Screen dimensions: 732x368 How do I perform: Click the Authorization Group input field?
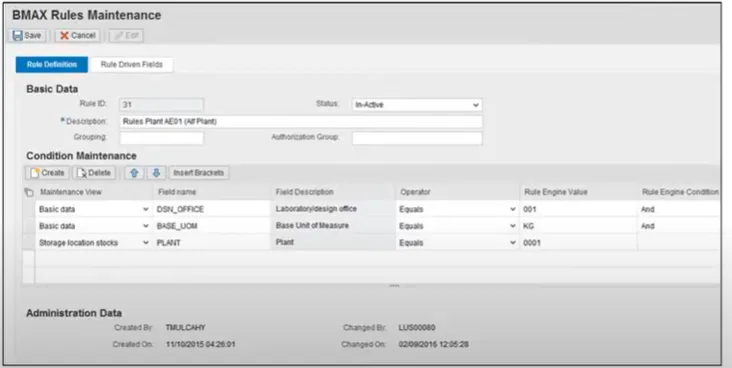click(x=417, y=138)
